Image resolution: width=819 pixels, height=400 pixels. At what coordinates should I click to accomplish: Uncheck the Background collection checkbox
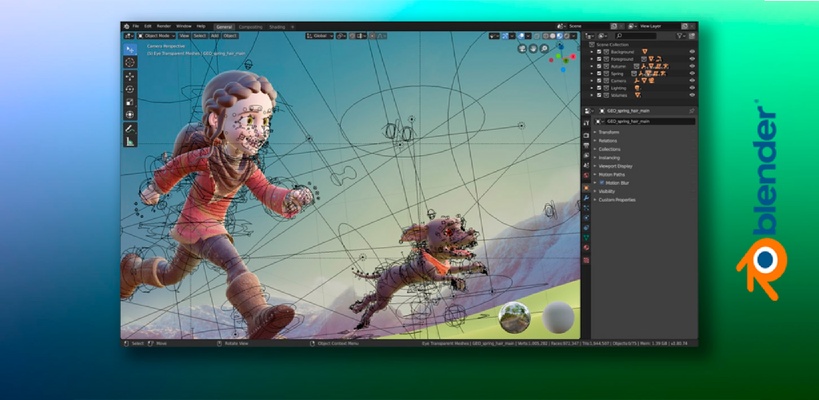(599, 52)
